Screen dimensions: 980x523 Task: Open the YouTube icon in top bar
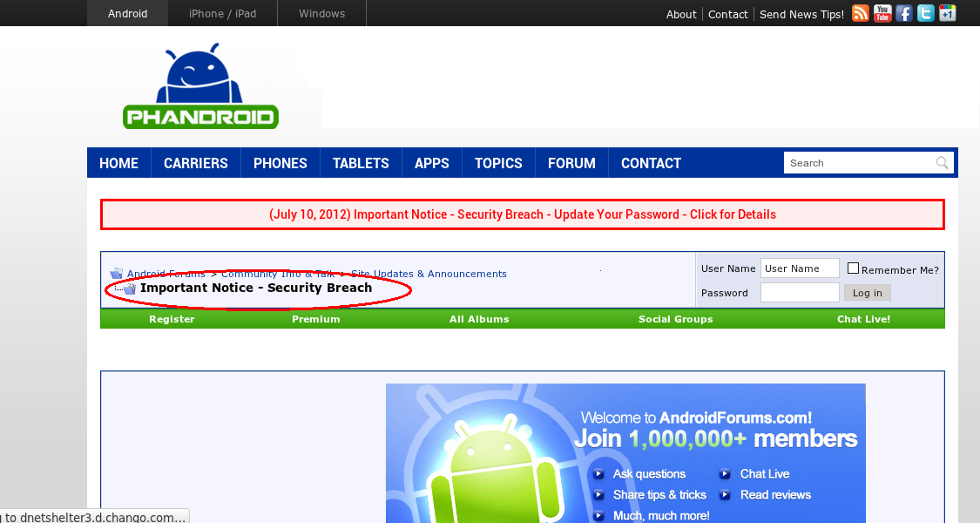(882, 13)
